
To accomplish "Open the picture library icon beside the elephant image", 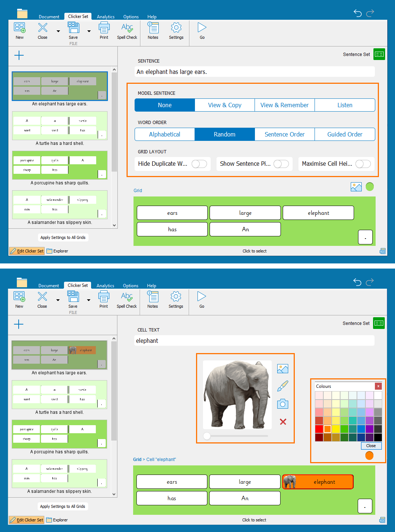I will pyautogui.click(x=283, y=369).
